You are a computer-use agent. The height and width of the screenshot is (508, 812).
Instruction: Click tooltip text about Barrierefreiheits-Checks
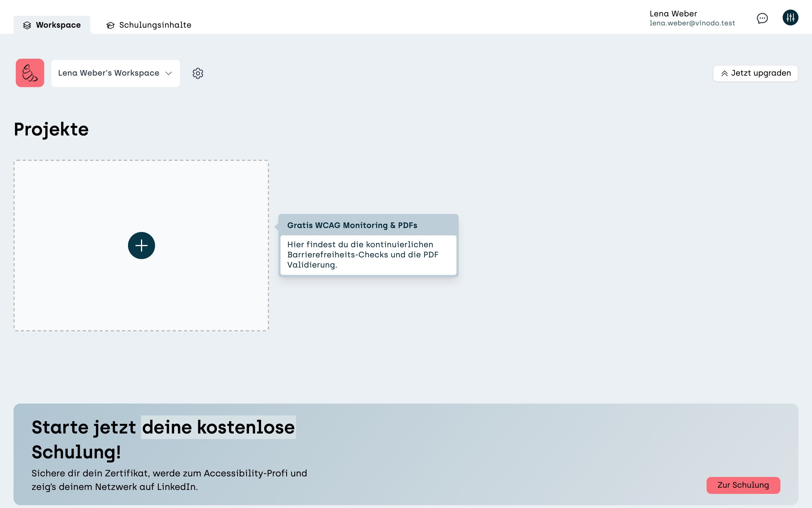(x=363, y=254)
